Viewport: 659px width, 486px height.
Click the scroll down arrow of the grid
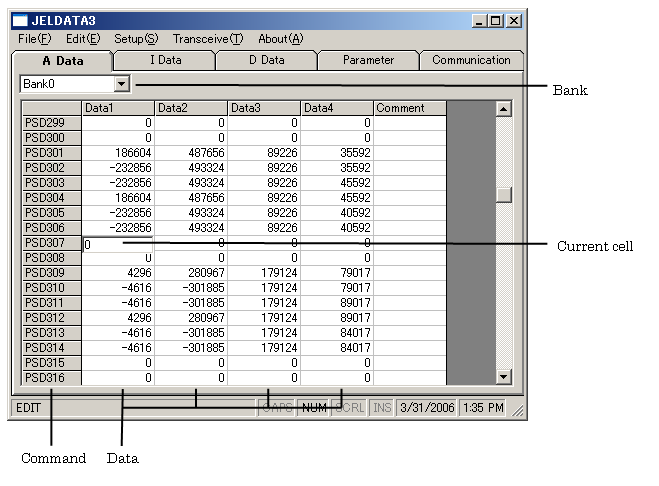pyautogui.click(x=503, y=377)
